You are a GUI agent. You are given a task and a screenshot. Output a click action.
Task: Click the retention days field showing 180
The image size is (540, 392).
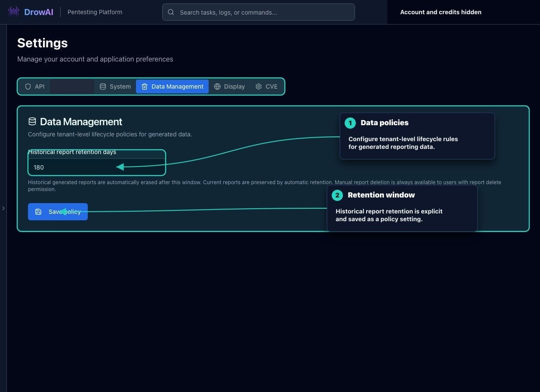[97, 167]
